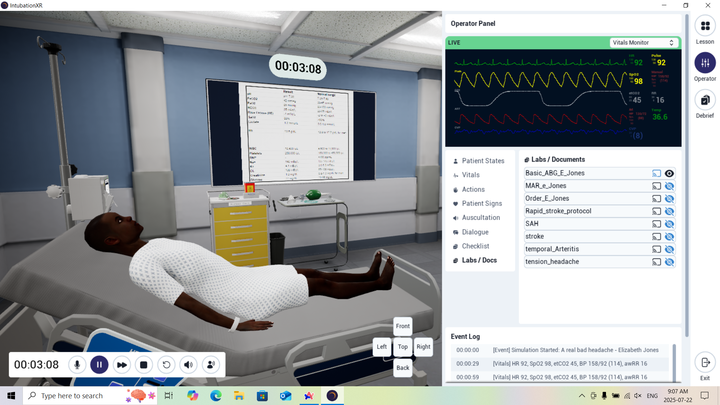Fast-forward the simulation

tap(122, 365)
